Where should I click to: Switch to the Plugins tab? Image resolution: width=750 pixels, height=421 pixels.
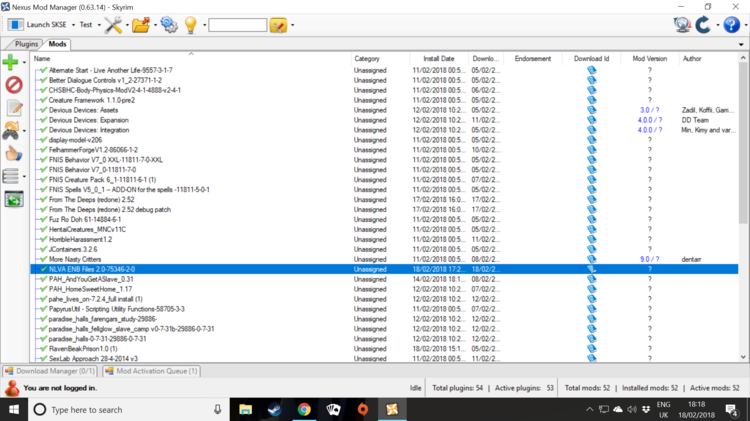click(26, 44)
